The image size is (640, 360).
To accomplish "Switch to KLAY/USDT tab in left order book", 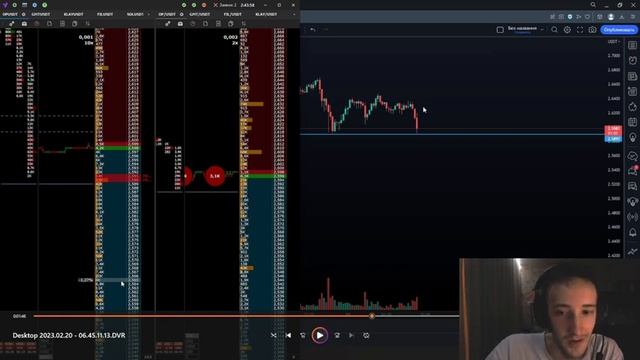I will [73, 14].
